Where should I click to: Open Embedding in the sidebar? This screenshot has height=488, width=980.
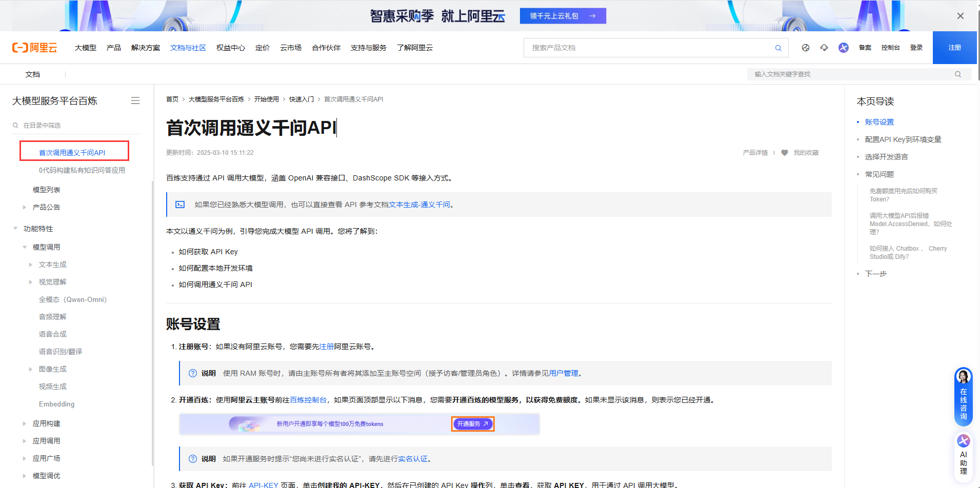[56, 404]
